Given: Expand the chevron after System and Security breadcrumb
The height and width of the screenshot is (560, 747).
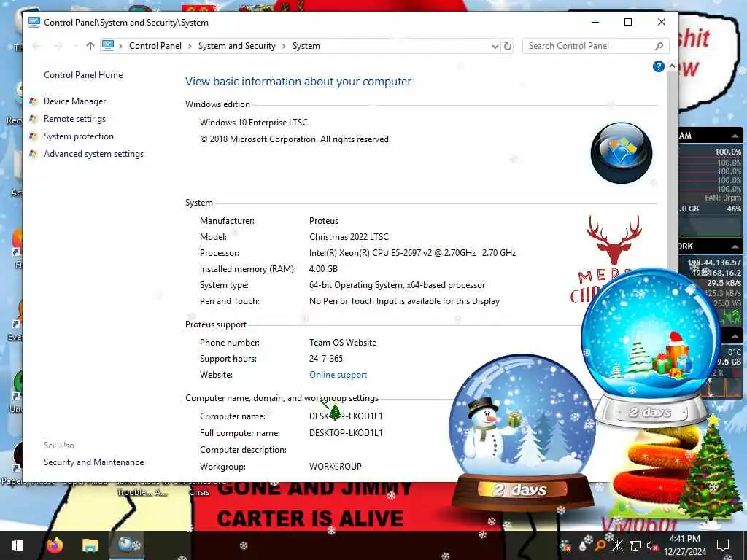Looking at the screenshot, I should pyautogui.click(x=284, y=46).
